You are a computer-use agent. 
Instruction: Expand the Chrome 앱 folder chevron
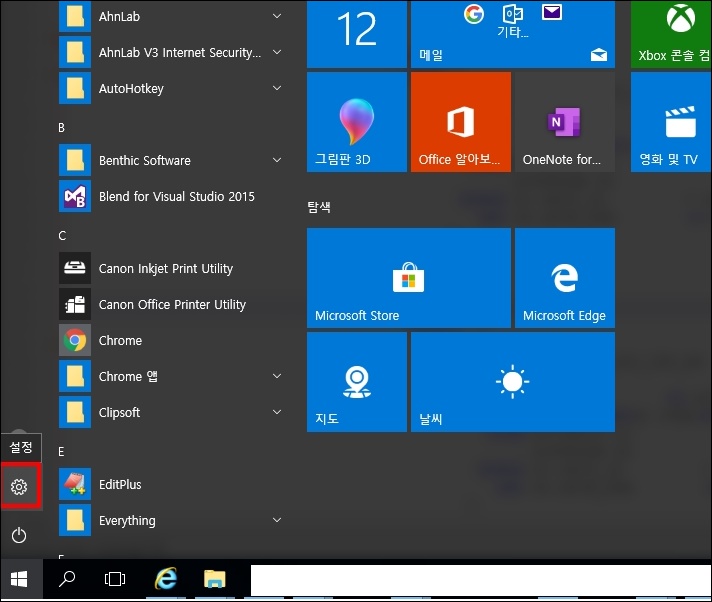tap(277, 376)
